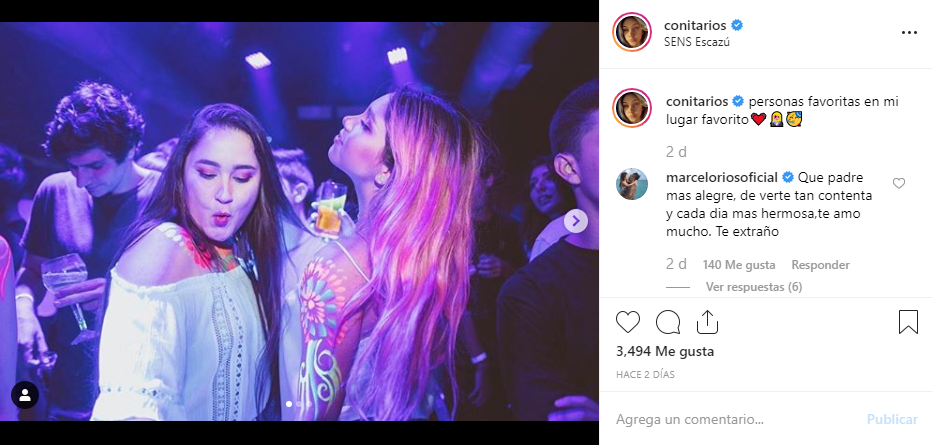Go to the next photo arrow
The height and width of the screenshot is (445, 932).
[x=575, y=221]
